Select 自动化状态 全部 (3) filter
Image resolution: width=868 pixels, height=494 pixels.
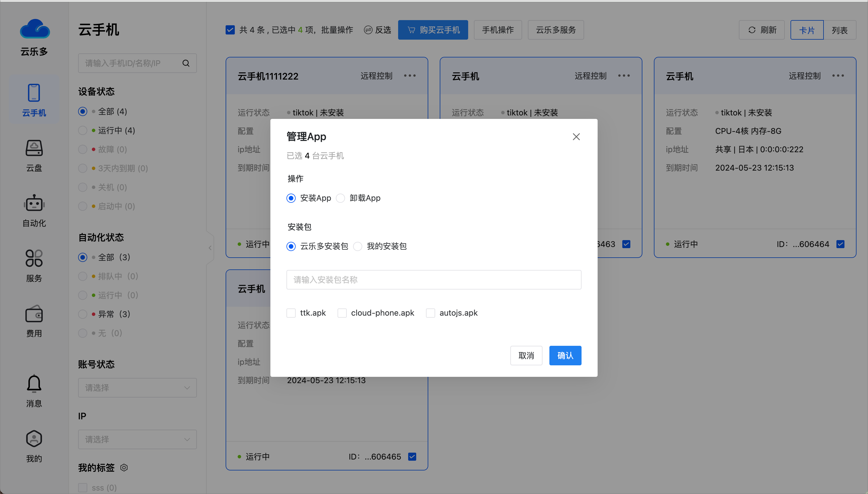click(x=82, y=257)
